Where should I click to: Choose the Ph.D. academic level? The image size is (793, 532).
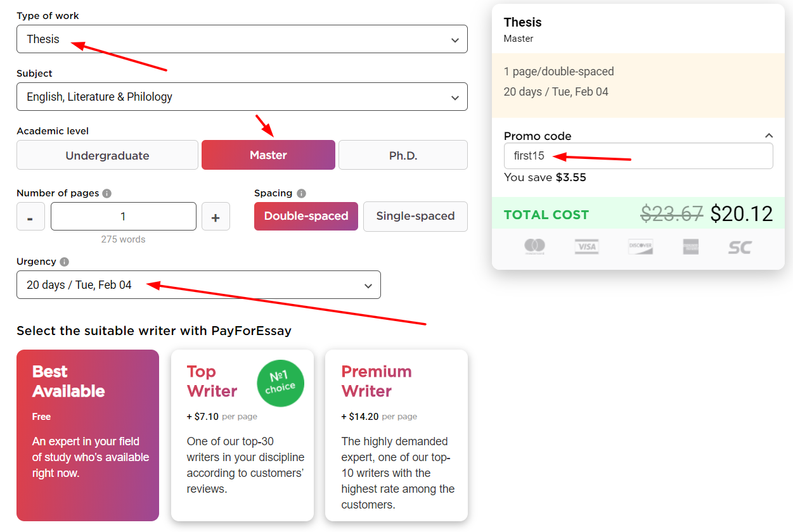pos(403,155)
